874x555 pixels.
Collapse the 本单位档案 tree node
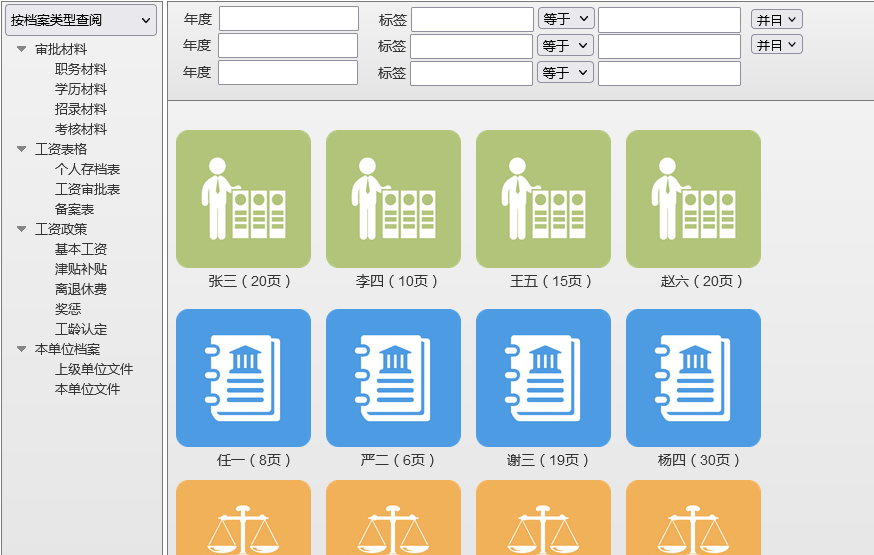tap(21, 349)
